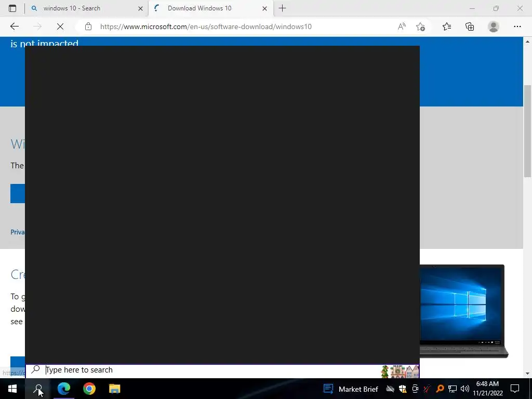The height and width of the screenshot is (399, 532).
Task: Switch to the 'Download Windows 10' tab
Action: pos(210,8)
